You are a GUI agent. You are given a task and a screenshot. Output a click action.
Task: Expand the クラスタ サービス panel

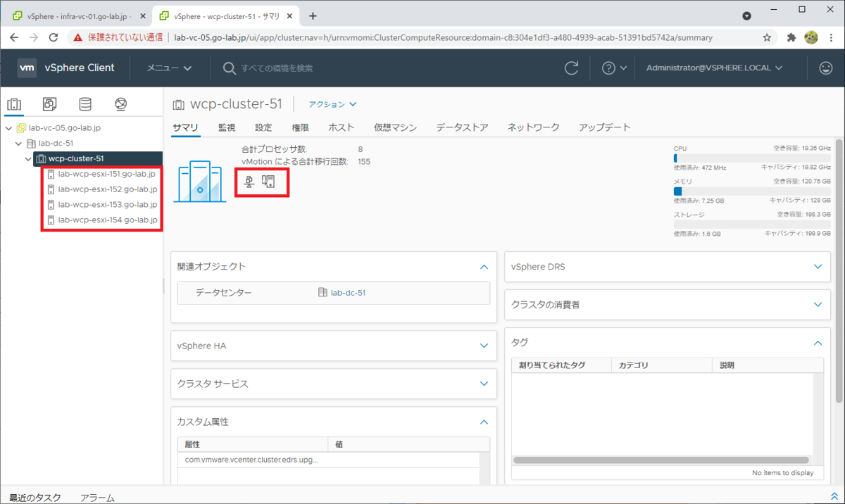[x=484, y=384]
